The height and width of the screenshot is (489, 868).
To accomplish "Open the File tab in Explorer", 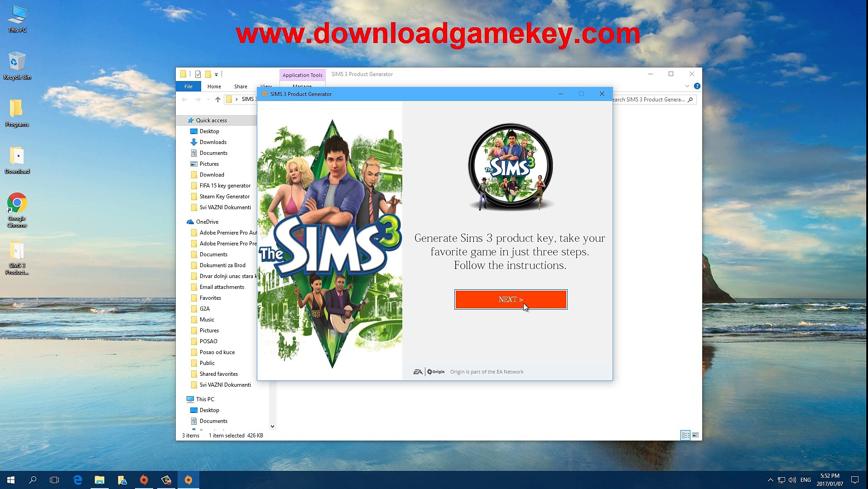I will coord(188,86).
